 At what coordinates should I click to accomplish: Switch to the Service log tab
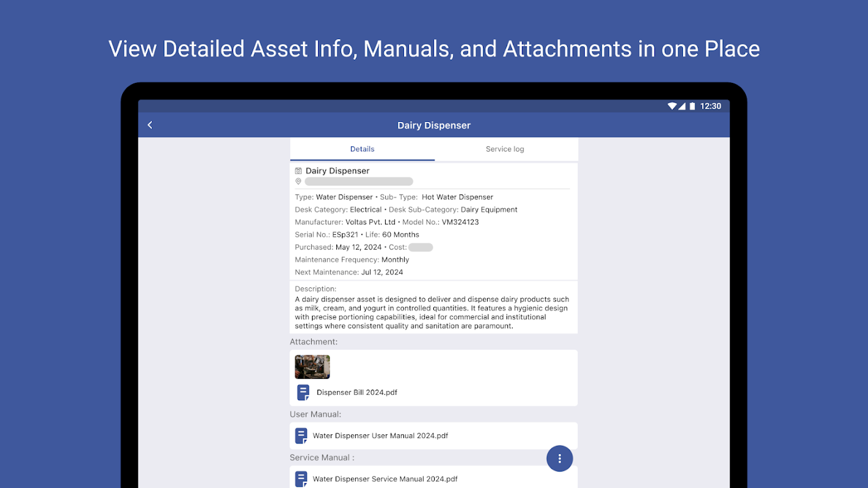point(505,149)
